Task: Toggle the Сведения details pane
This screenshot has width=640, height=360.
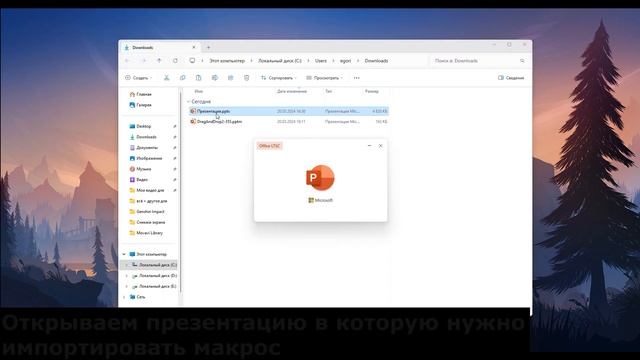Action: coord(511,78)
